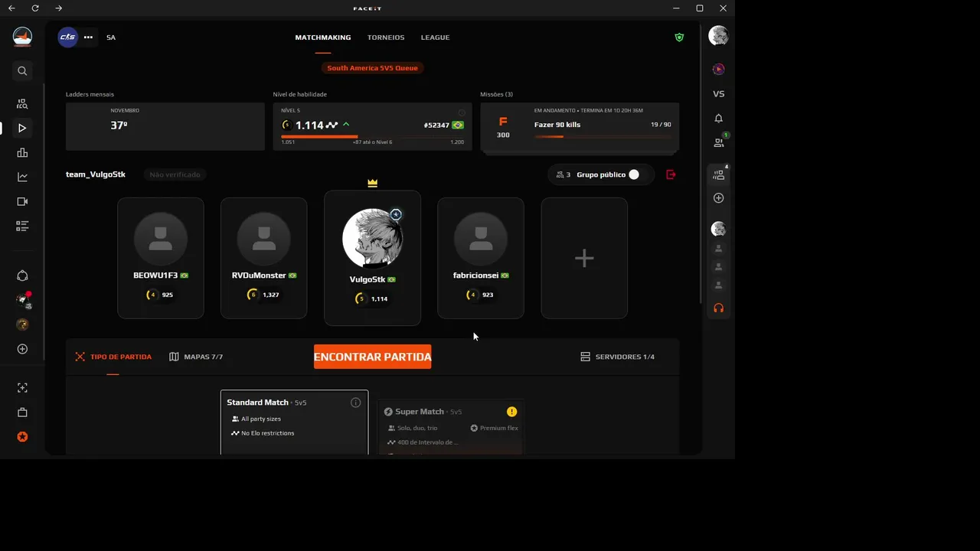This screenshot has width=980, height=551.
Task: Open the SERVIDORES 1/4 selector
Action: pos(617,357)
